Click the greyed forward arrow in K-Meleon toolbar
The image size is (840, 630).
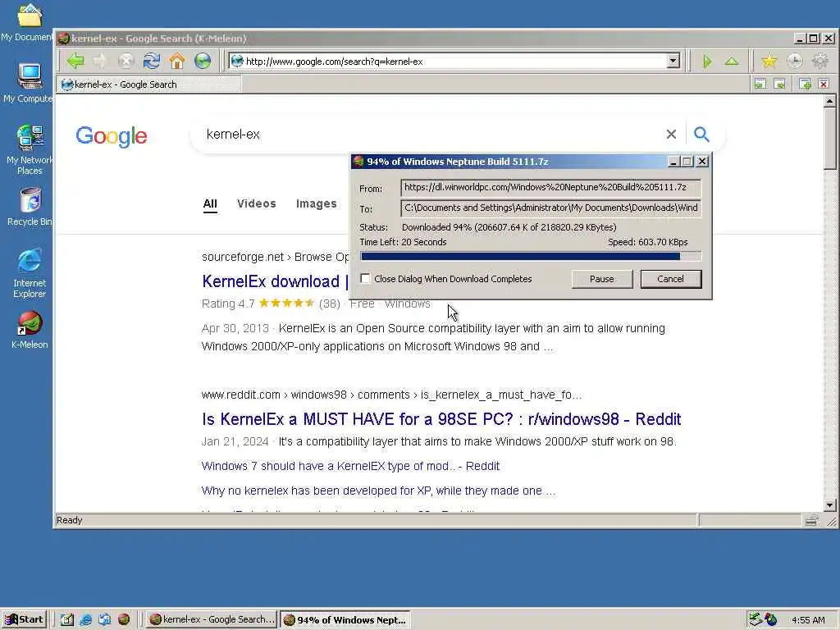tap(100, 61)
